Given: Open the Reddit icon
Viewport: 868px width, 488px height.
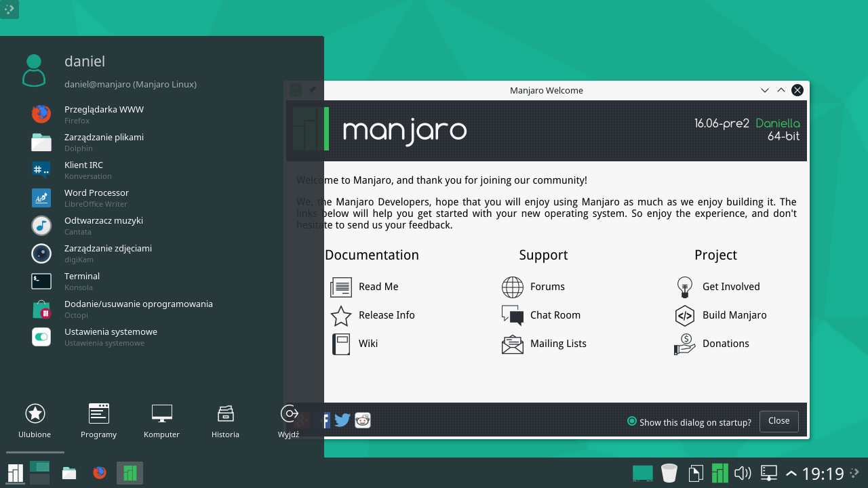Looking at the screenshot, I should click(363, 420).
